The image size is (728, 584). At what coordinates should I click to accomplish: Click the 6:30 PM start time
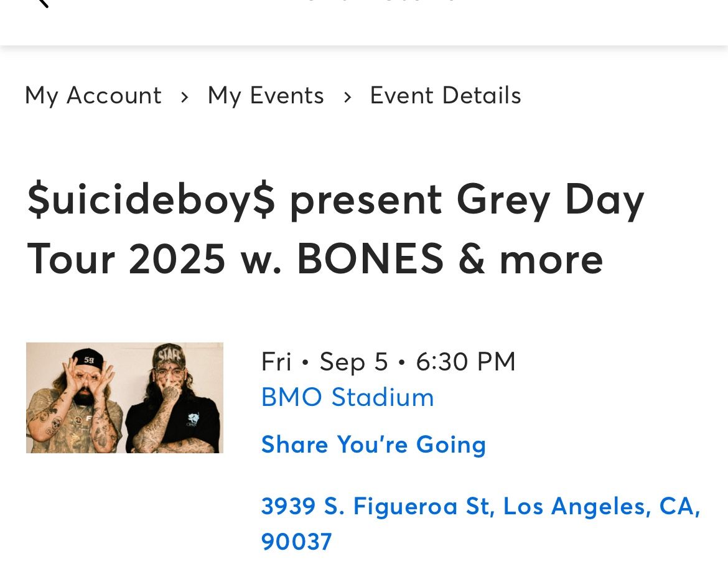click(x=465, y=362)
